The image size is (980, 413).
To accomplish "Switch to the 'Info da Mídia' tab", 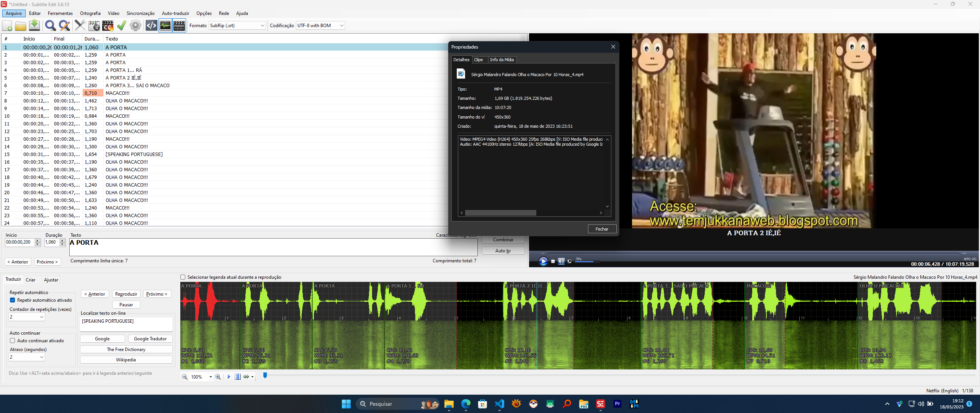I will [x=502, y=60].
